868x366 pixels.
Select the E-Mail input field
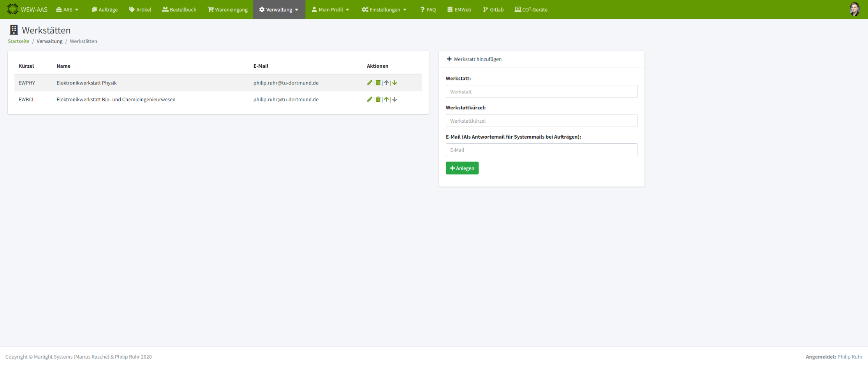541,150
